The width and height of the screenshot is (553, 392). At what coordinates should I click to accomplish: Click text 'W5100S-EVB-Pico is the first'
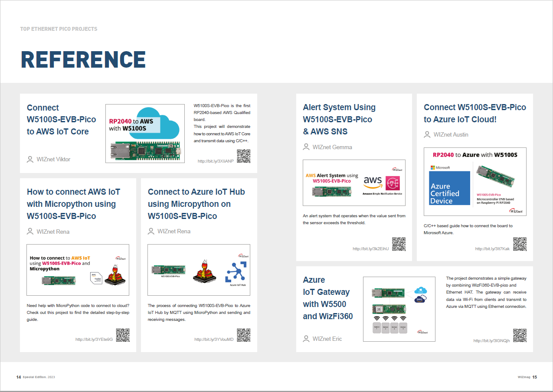222,106
